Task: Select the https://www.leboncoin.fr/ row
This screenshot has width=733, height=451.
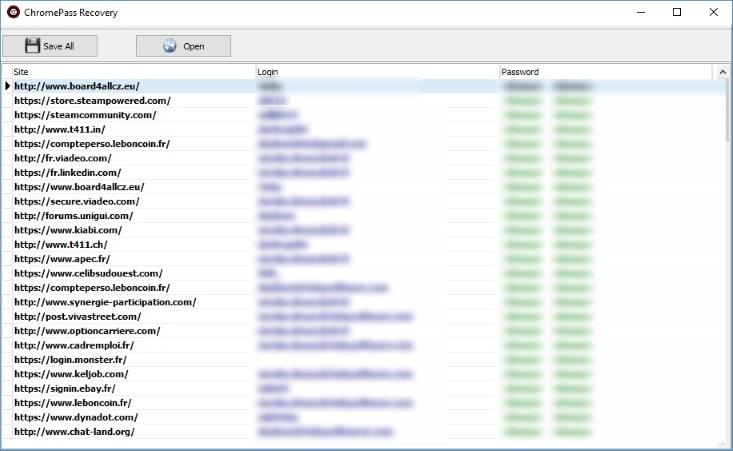Action: (x=365, y=403)
